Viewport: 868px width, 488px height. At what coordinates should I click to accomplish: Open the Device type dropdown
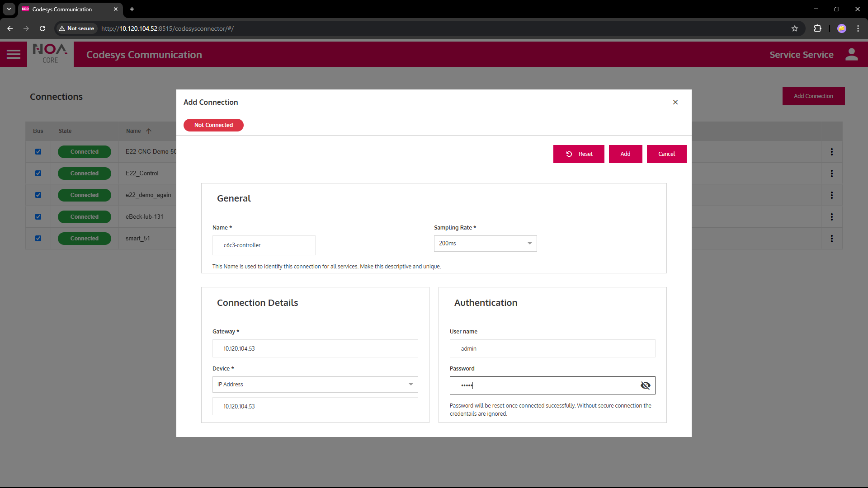point(315,385)
